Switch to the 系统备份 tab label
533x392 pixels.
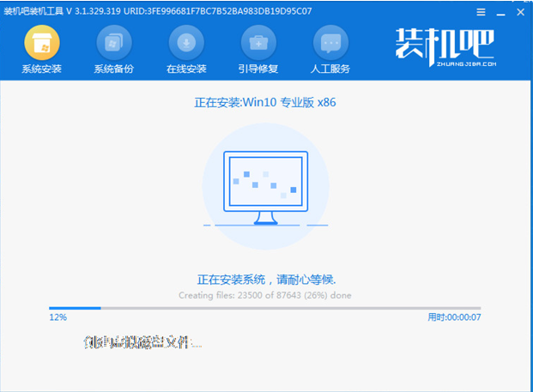pyautogui.click(x=113, y=69)
